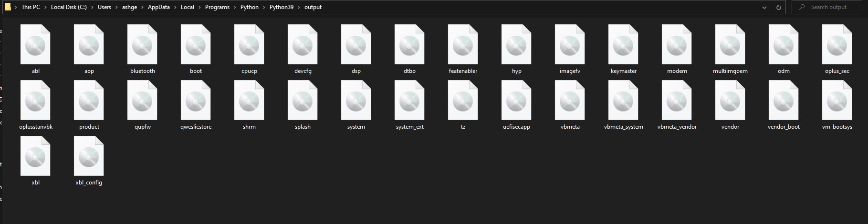Select the qupfw file icon
Screen dimensions: 868x224
(142, 101)
